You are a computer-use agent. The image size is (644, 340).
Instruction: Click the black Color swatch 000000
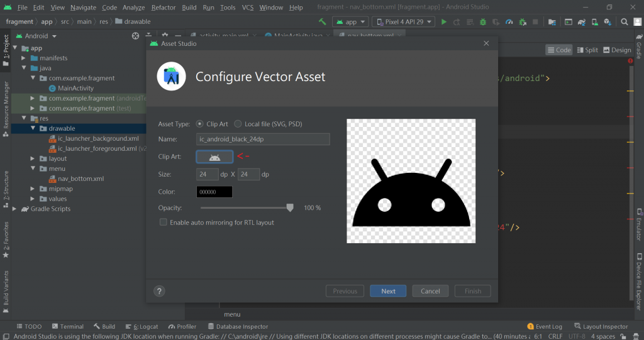214,192
